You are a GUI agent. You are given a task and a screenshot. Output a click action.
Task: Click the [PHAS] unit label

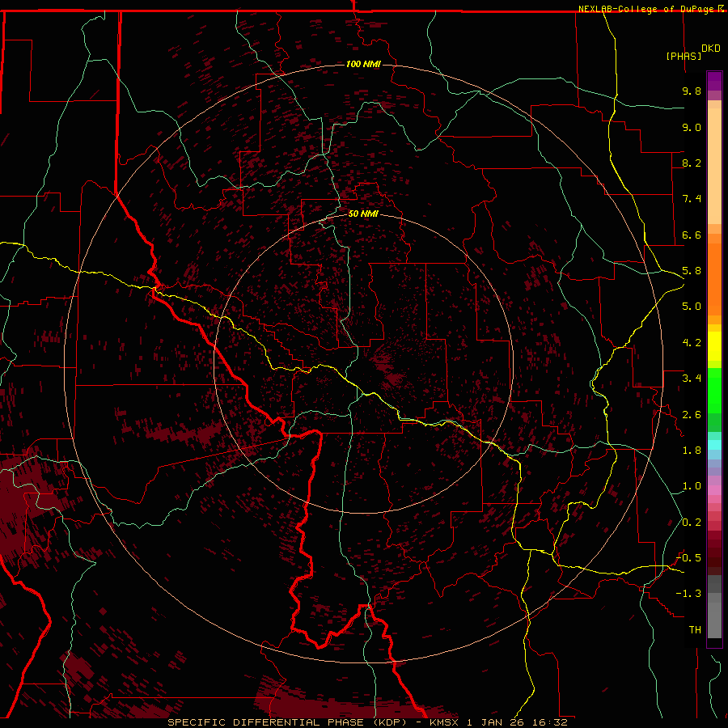pos(684,56)
